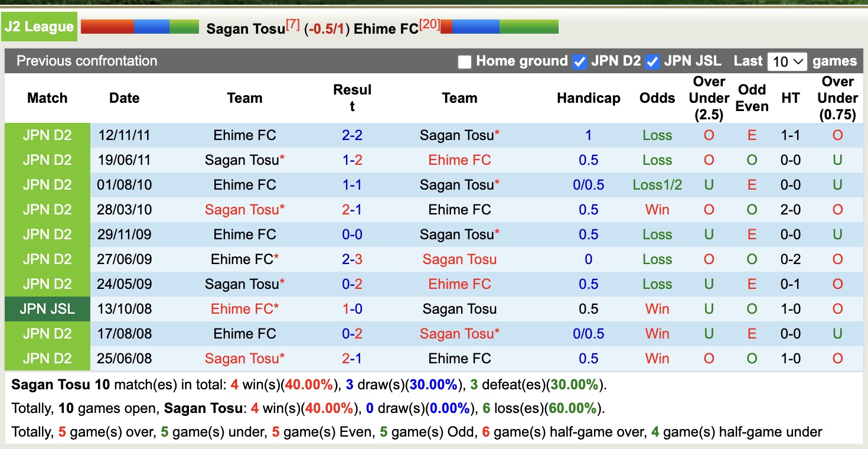Select the Date column header
868x449 pixels.
(124, 98)
